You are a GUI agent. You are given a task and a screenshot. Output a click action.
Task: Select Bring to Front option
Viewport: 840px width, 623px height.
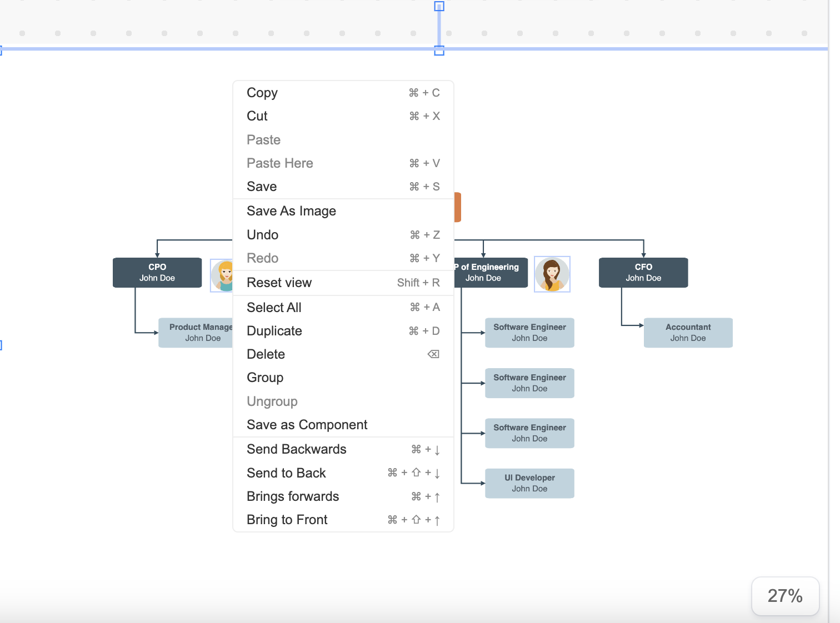click(287, 520)
